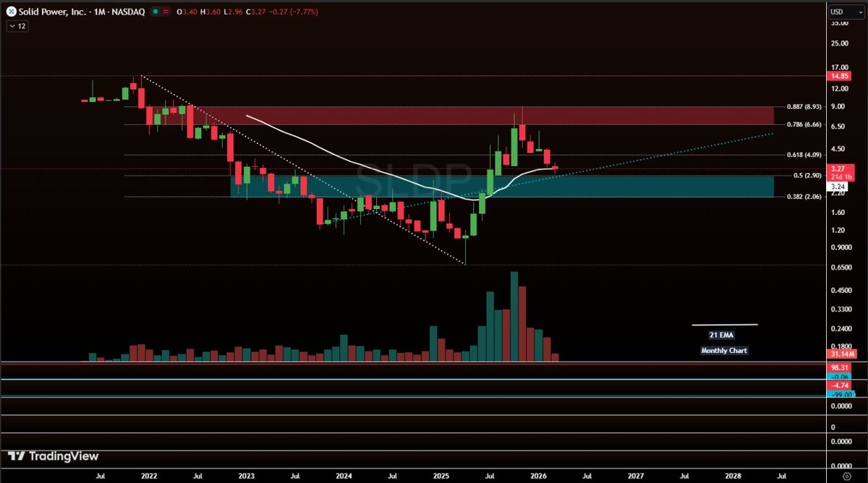Screen dimensions: 868x483
Task: Click the 98.31 indicator value label
Action: point(839,367)
